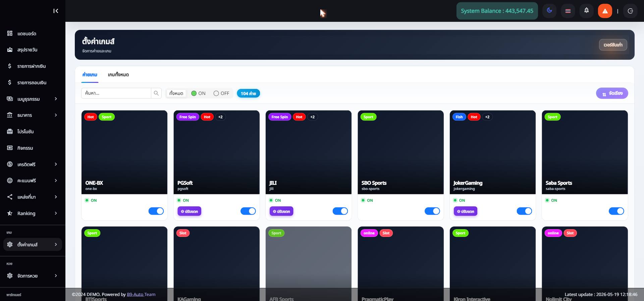
Task: Switch to the เกมทั้งหมด tab
Action: tap(118, 74)
